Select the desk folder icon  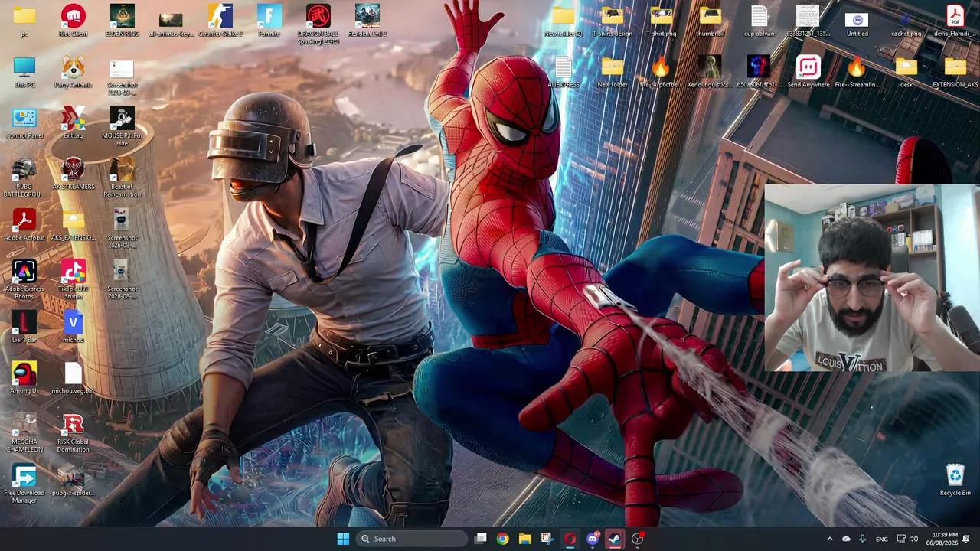tap(906, 72)
